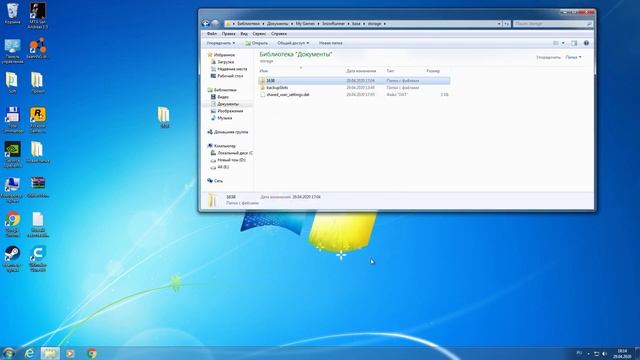Open the Google Chrome desktop shortcut
The height and width of the screenshot is (360, 640).
12,224
